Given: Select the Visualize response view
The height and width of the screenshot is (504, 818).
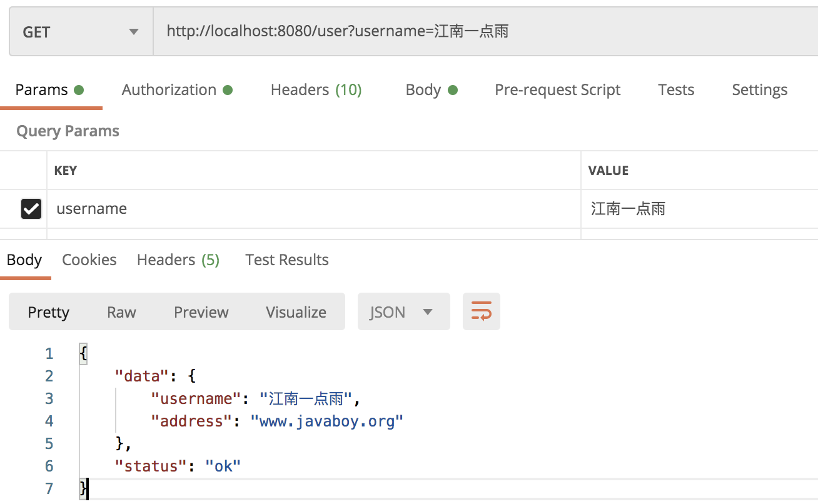Looking at the screenshot, I should pyautogui.click(x=296, y=312).
